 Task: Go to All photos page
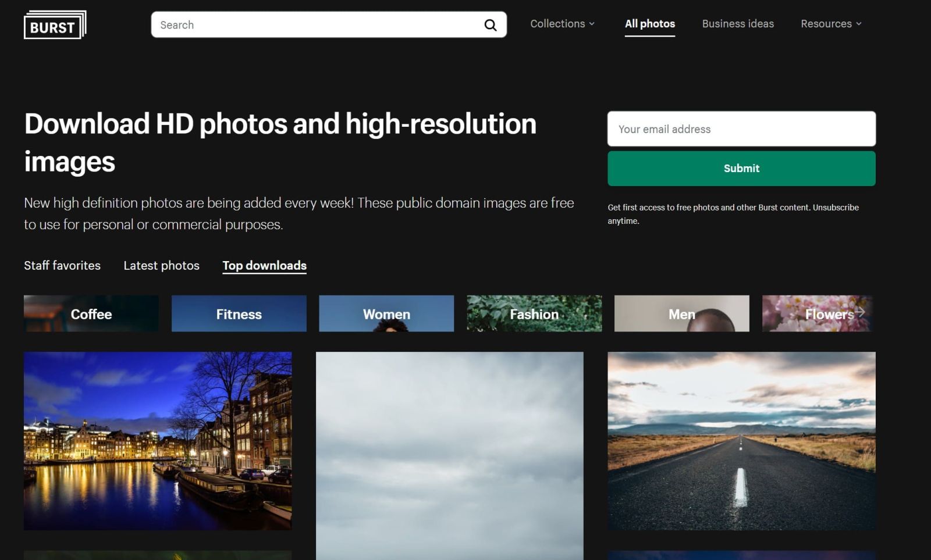(649, 24)
